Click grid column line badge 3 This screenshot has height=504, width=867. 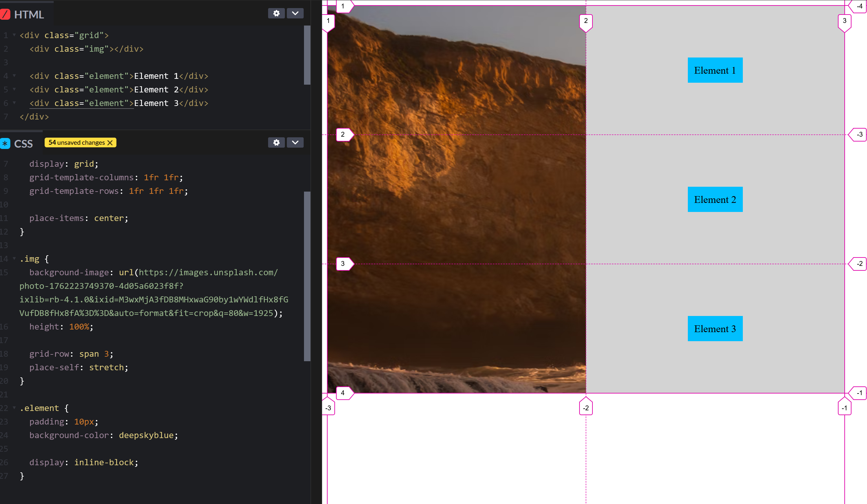pyautogui.click(x=844, y=21)
